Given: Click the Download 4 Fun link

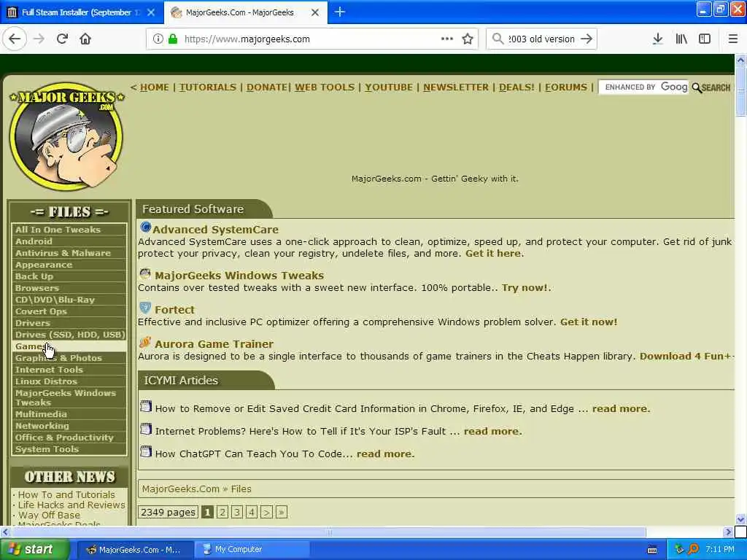Looking at the screenshot, I should 686,356.
